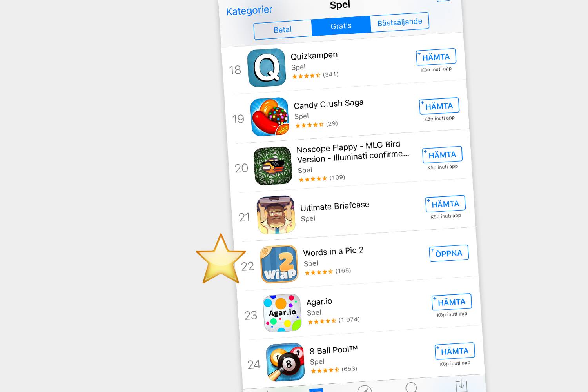Screen dimensions: 588x392
Task: Switch to the Bästsäljande tab
Action: tap(399, 22)
